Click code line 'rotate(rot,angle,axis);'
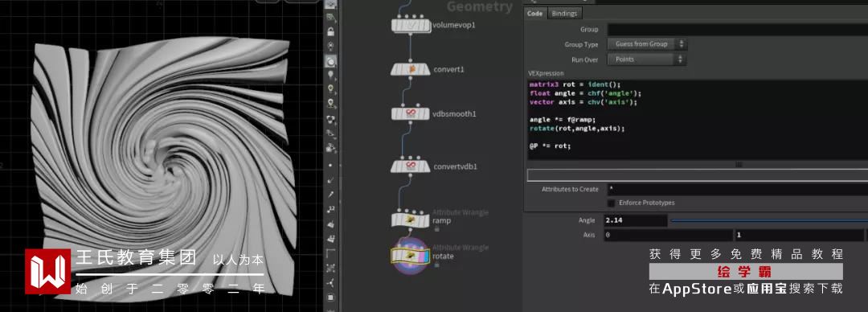Image resolution: width=868 pixels, height=312 pixels. (576, 128)
